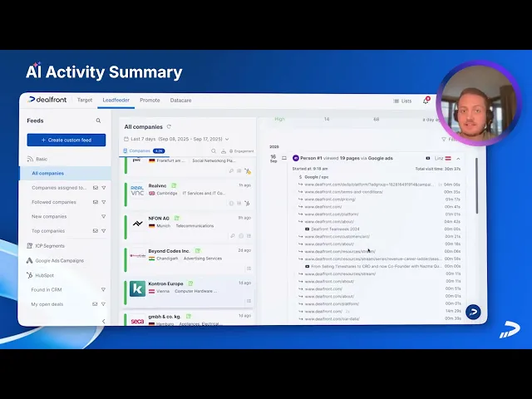Screen dimensions: 532x399
Task: Open the Companies assigned to feed
Action: 59,188
